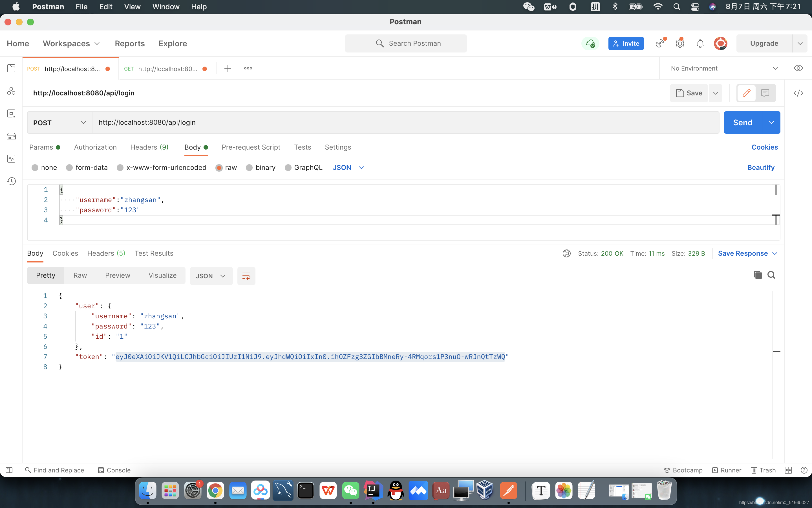Screen dimensions: 812x508
Task: Open the response Headers (5) tab
Action: 106,253
